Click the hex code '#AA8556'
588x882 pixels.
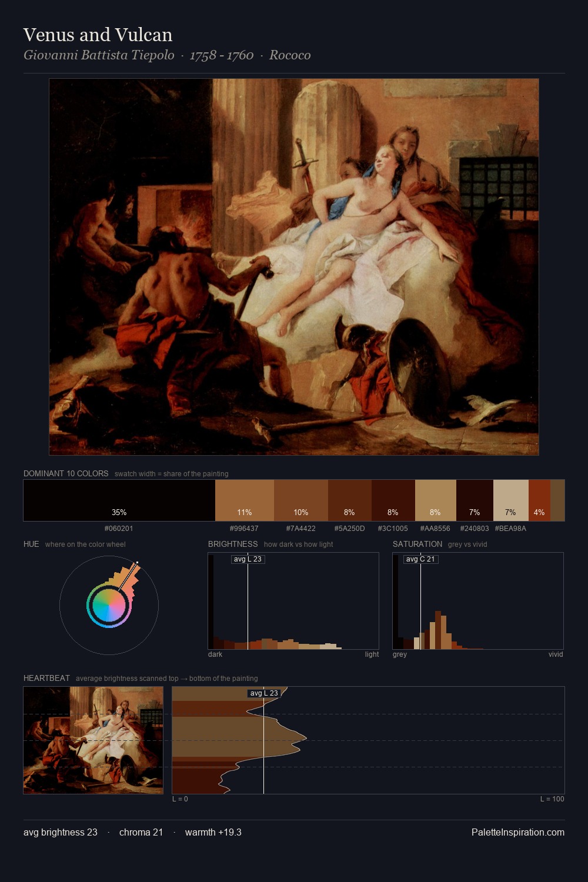(x=435, y=528)
